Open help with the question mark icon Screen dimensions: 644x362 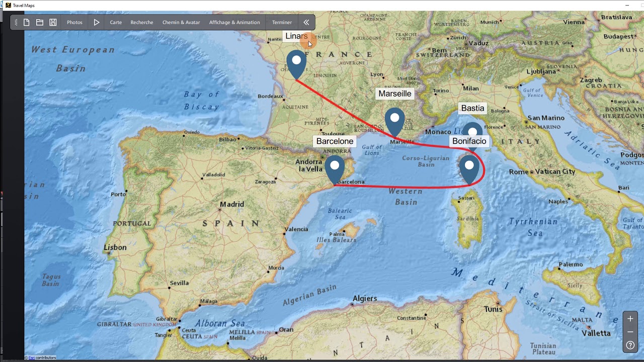630,345
